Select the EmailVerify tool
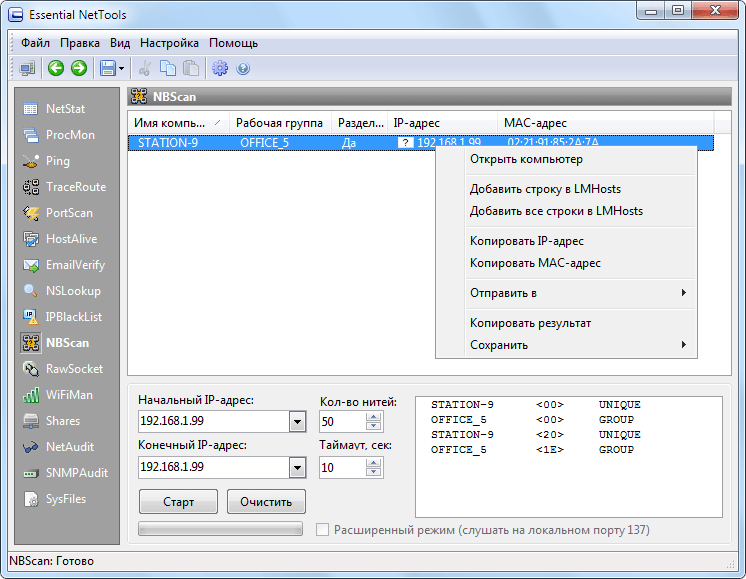The width and height of the screenshot is (746, 579). point(63,265)
